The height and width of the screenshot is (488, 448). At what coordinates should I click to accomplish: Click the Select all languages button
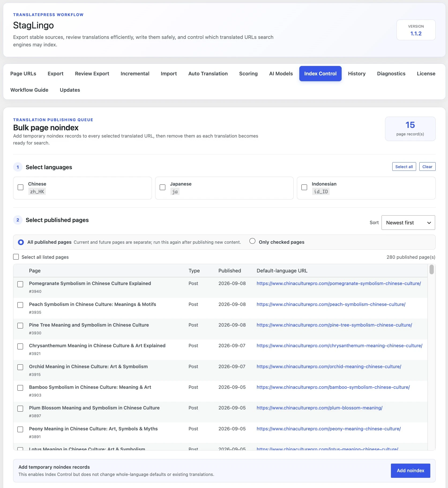coord(404,167)
